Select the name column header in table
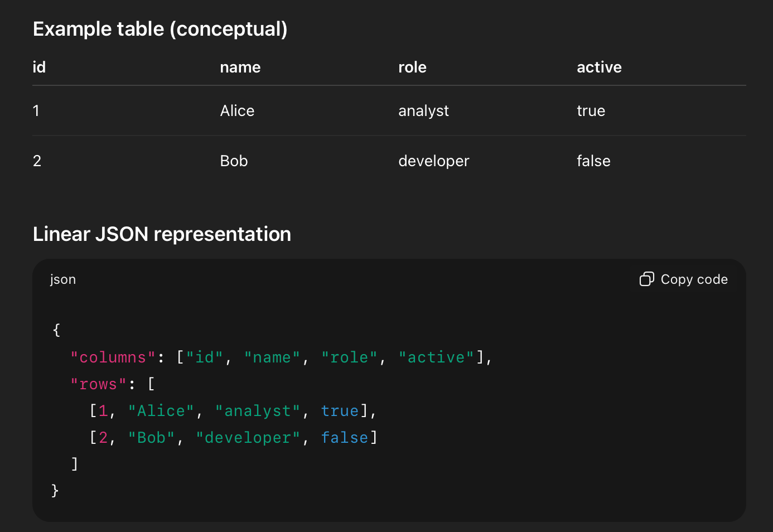The width and height of the screenshot is (773, 532). 240,67
